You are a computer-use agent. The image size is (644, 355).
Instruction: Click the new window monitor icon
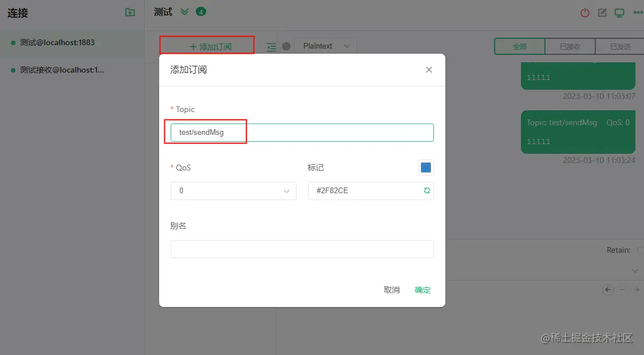point(619,13)
